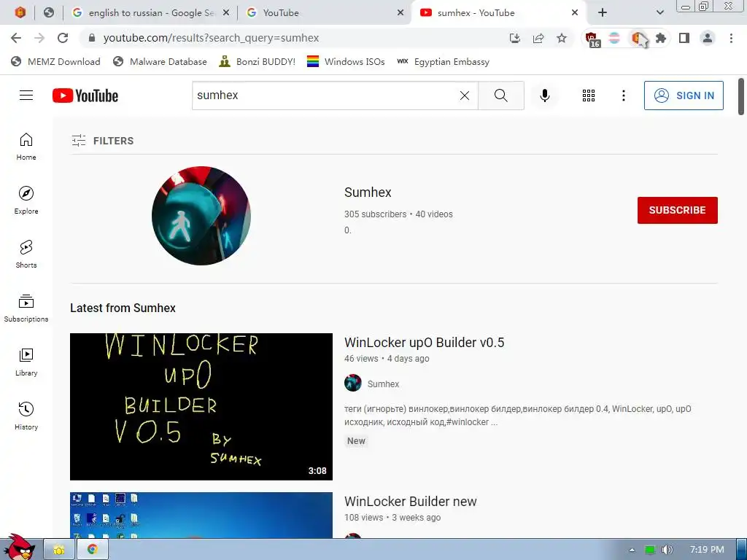
Task: Open FILTERS for search results
Action: click(102, 141)
